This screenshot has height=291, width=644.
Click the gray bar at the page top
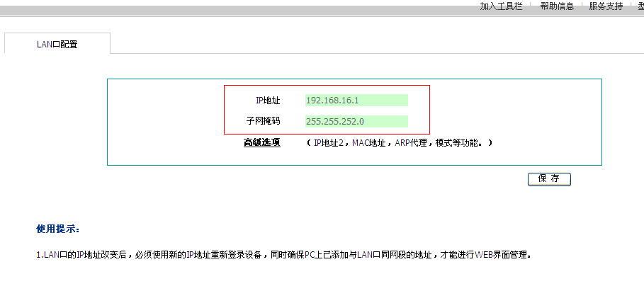tap(213, 10)
